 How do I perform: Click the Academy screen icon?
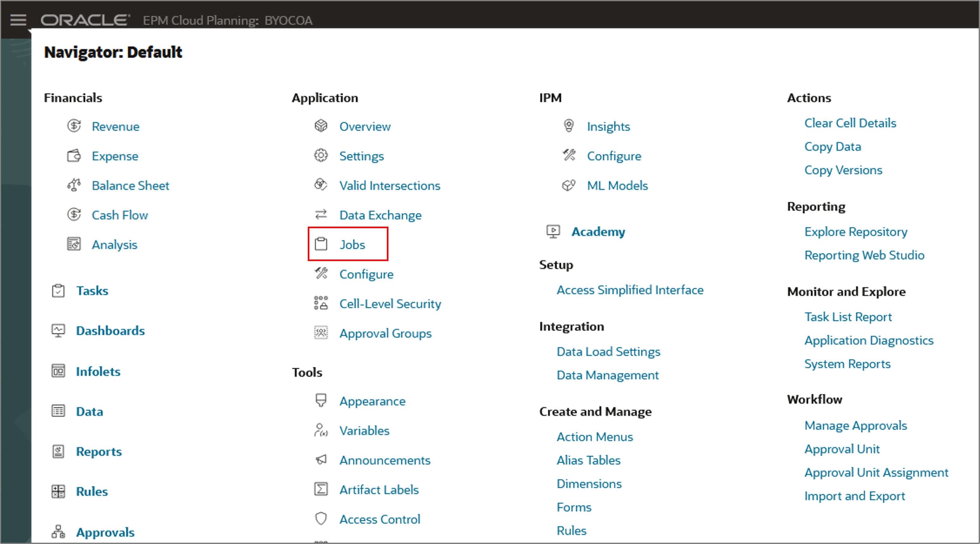553,231
